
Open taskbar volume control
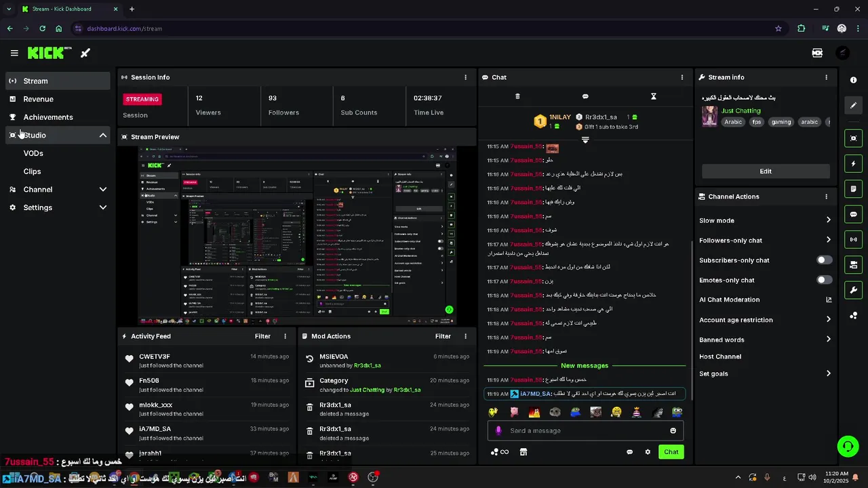(x=812, y=477)
